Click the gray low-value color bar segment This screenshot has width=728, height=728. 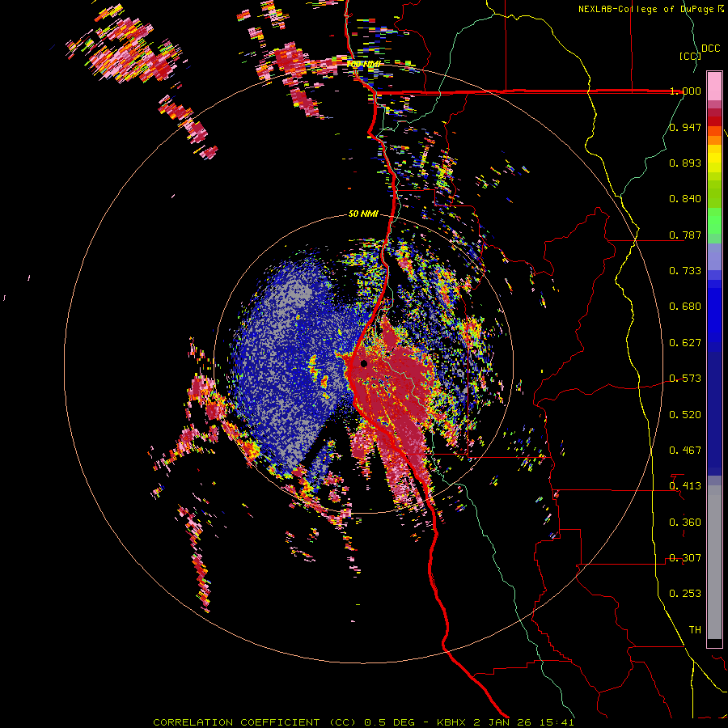pos(714,562)
